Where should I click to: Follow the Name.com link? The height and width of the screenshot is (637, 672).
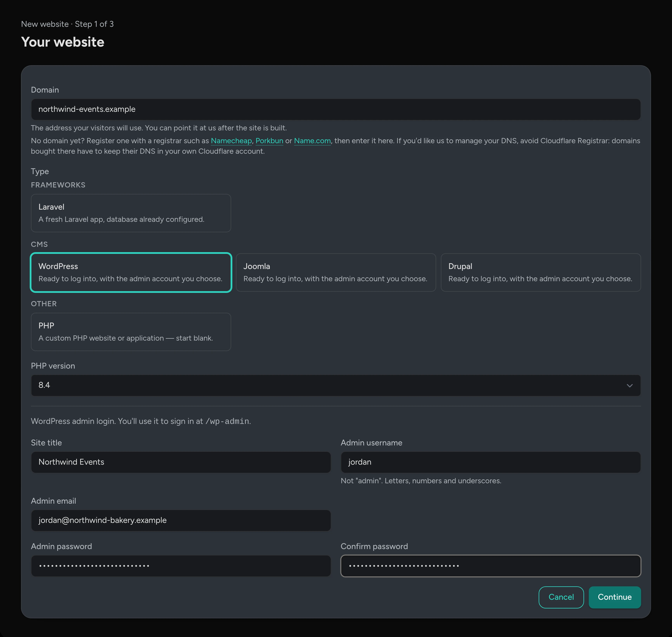312,141
